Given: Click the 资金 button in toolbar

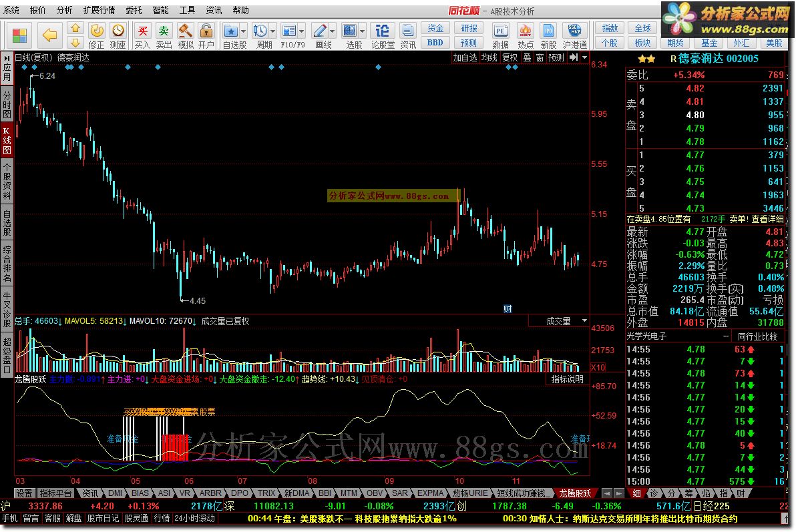Looking at the screenshot, I should (x=435, y=29).
